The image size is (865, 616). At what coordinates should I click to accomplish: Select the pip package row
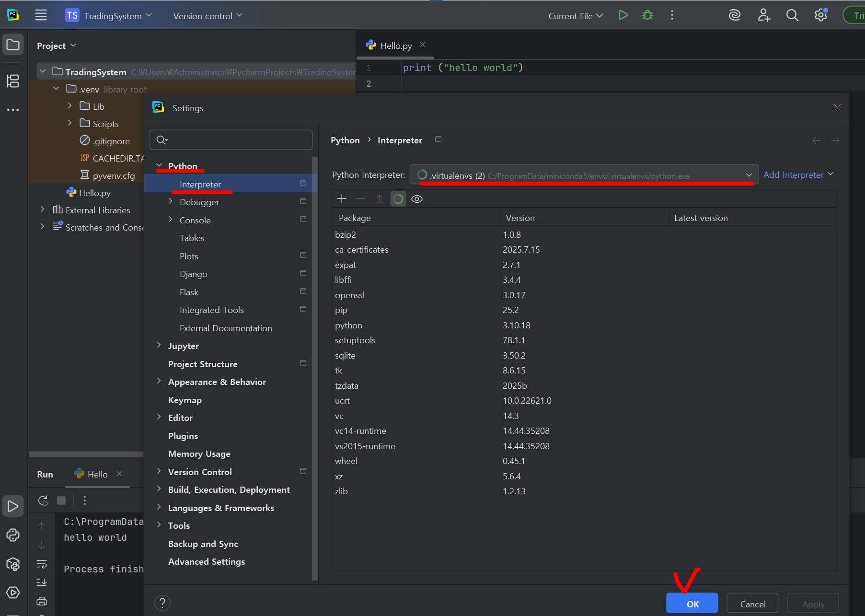pos(584,310)
